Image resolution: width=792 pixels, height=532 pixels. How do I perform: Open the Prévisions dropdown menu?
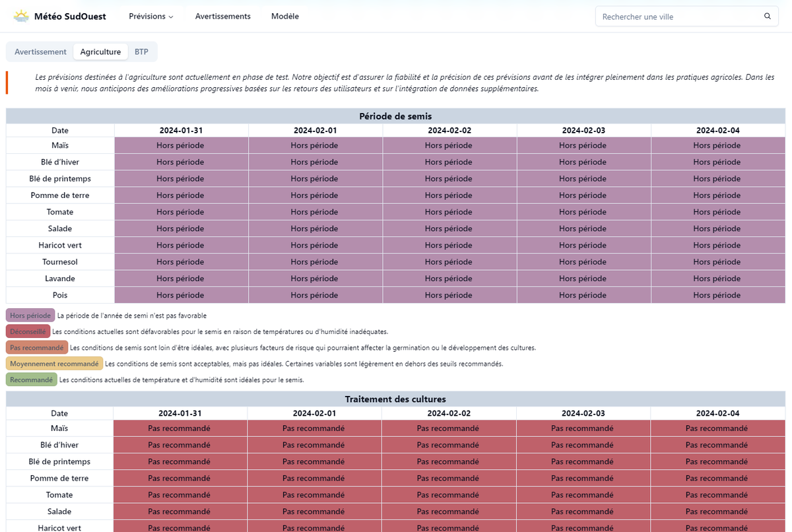pos(150,16)
